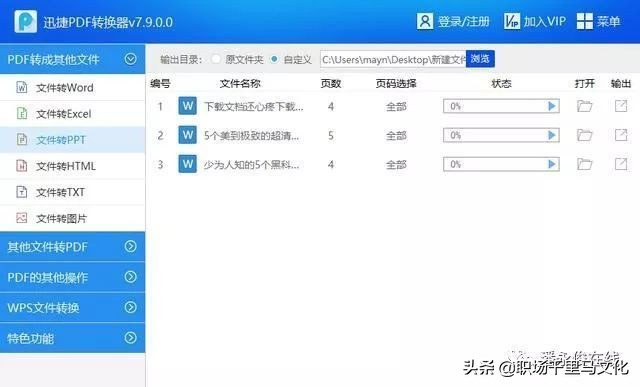Select 文件转图片 in the sidebar

click(x=72, y=218)
